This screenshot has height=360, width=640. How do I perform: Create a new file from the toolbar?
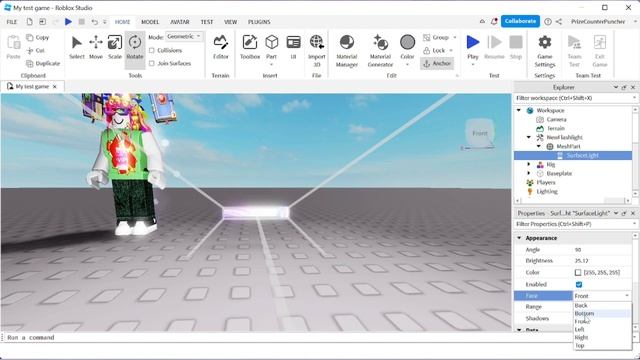29,22
